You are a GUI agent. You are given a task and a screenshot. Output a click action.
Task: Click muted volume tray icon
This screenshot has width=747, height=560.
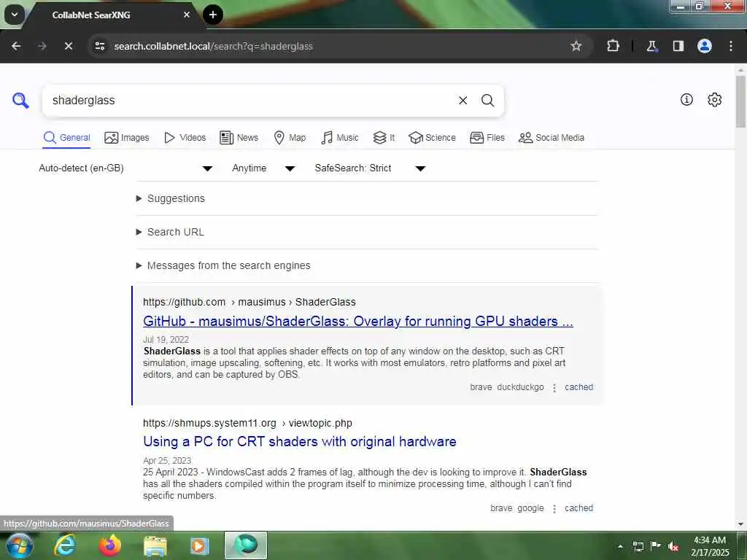click(673, 546)
